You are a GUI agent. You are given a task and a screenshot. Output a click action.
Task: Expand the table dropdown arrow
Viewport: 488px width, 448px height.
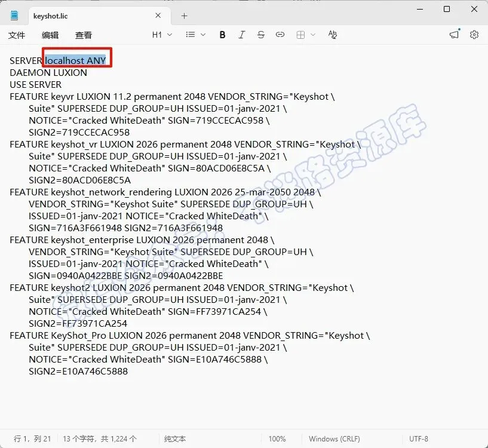click(x=313, y=35)
